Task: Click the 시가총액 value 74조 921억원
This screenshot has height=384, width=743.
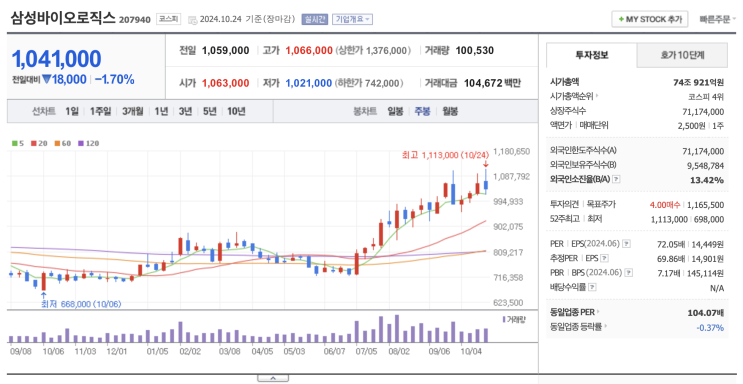Action: coord(698,82)
